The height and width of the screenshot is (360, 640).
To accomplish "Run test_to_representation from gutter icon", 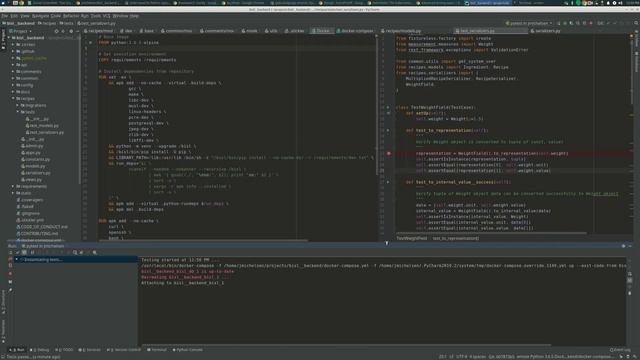I will [x=388, y=130].
